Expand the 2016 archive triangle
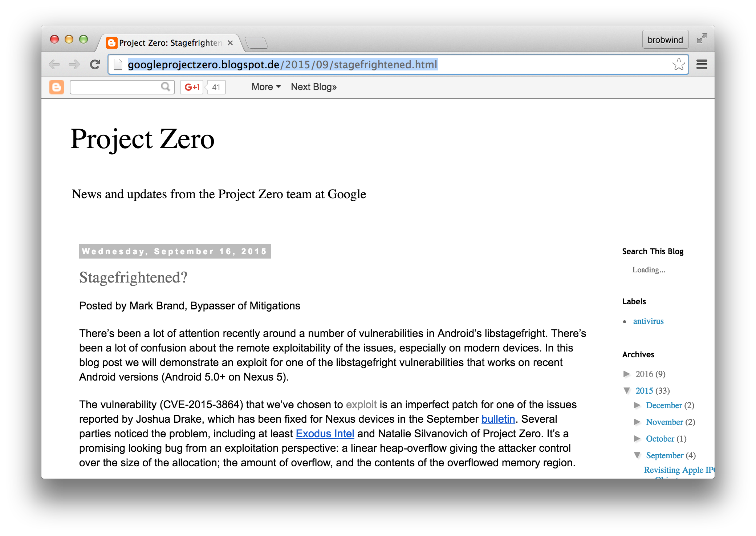 pos(627,374)
